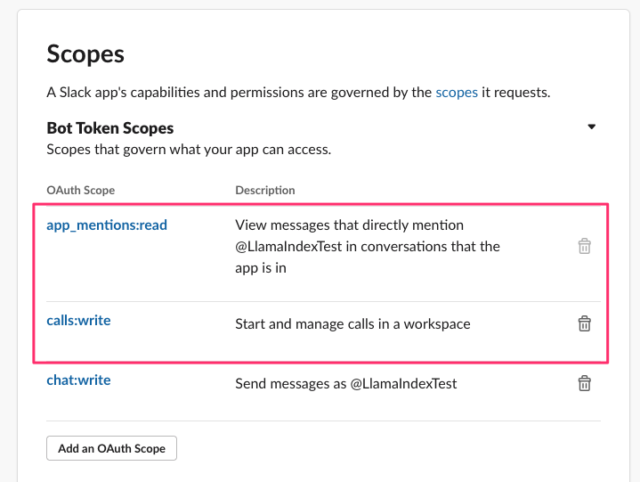Click @LlamaIndexTest in the app_mentions:read description

coord(288,247)
